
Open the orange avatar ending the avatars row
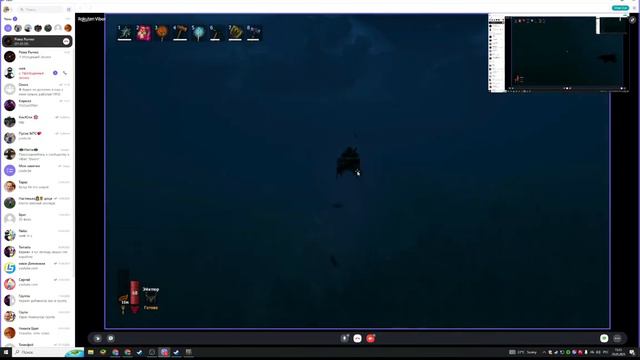[x=68, y=28]
